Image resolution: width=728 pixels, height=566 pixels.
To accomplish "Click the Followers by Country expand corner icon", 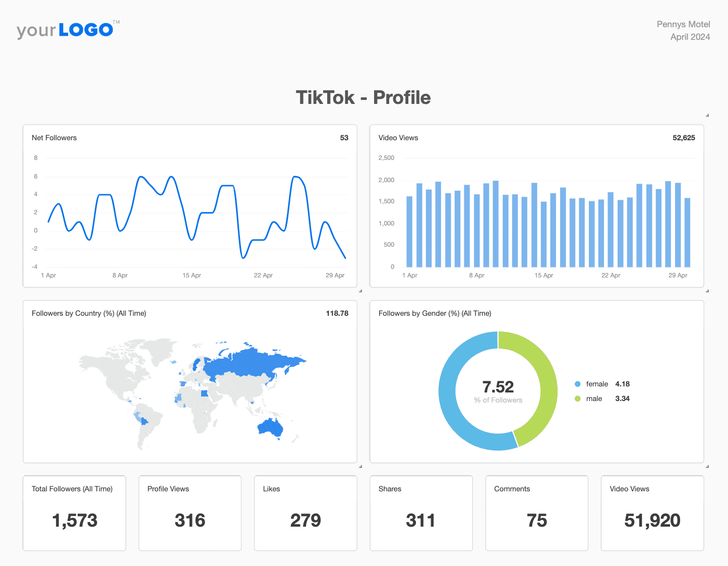I will click(361, 468).
